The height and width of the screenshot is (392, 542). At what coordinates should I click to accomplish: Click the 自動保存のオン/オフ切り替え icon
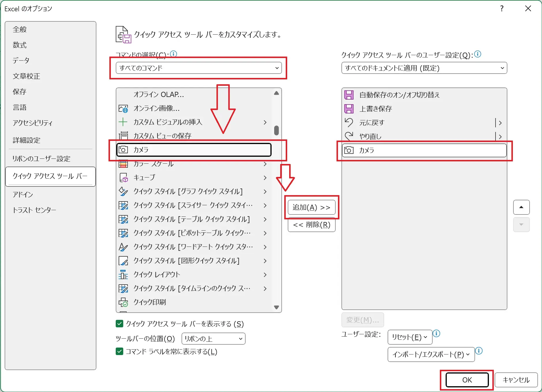click(x=349, y=95)
